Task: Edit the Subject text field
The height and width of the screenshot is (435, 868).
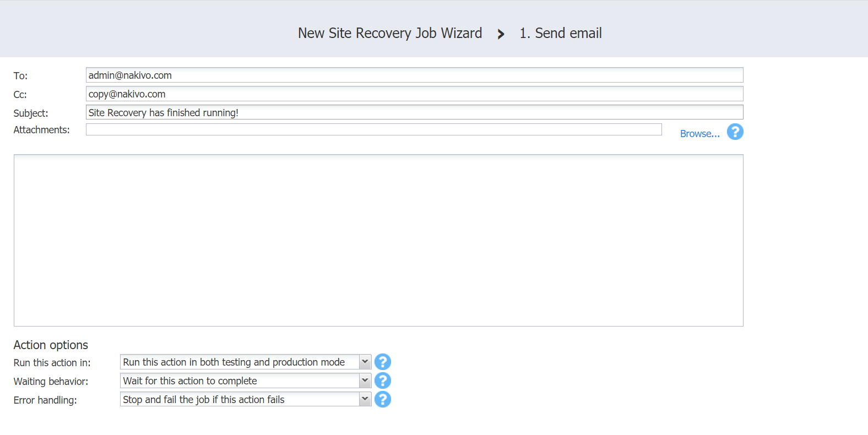Action: (414, 113)
